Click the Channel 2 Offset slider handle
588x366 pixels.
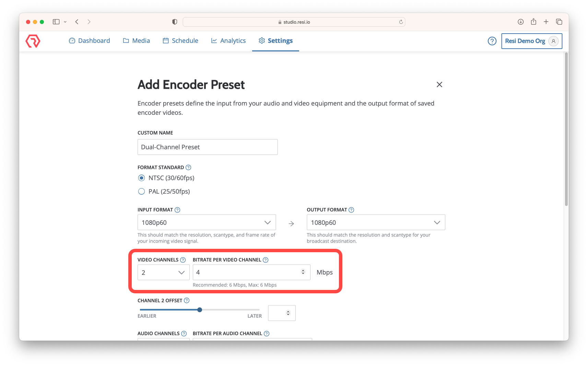point(200,310)
